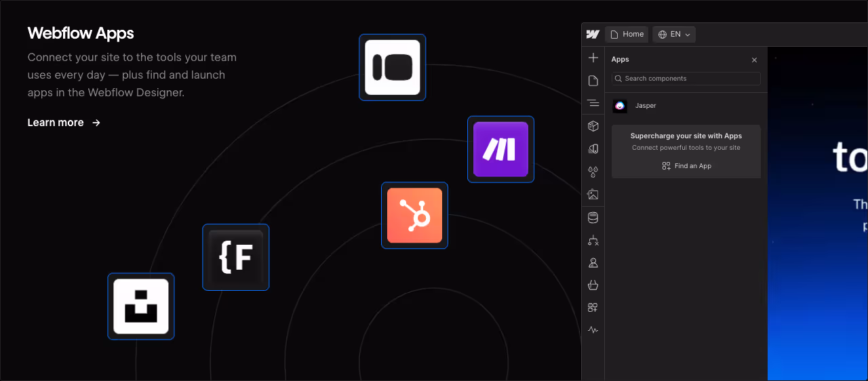
Task: Open the Ecommerce basket icon
Action: tap(593, 285)
